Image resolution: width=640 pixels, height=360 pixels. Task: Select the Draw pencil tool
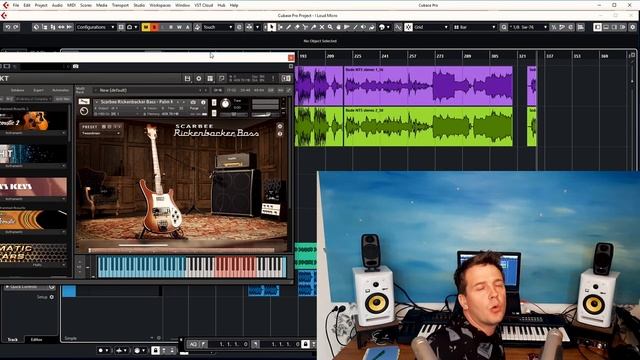point(289,27)
